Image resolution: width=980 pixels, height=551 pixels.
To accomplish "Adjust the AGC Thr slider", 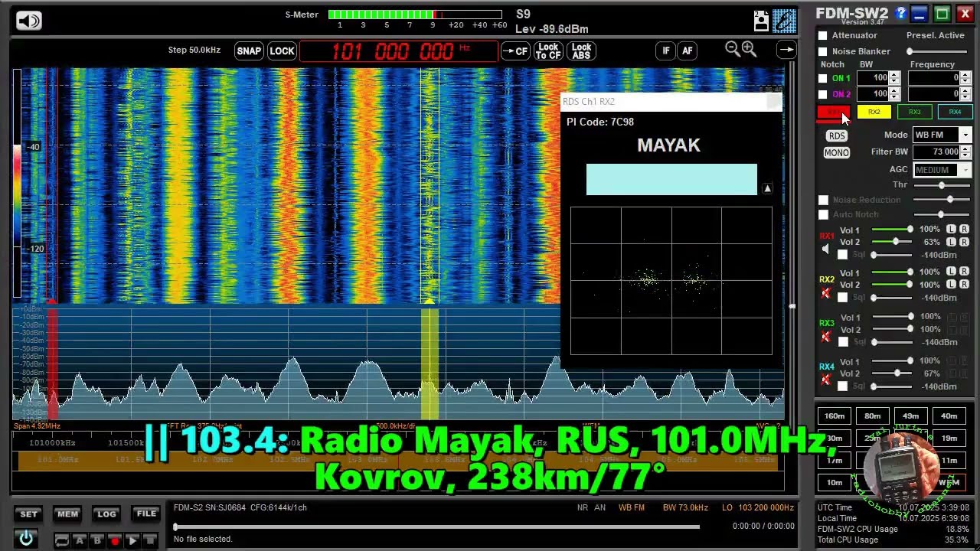I will pos(942,184).
